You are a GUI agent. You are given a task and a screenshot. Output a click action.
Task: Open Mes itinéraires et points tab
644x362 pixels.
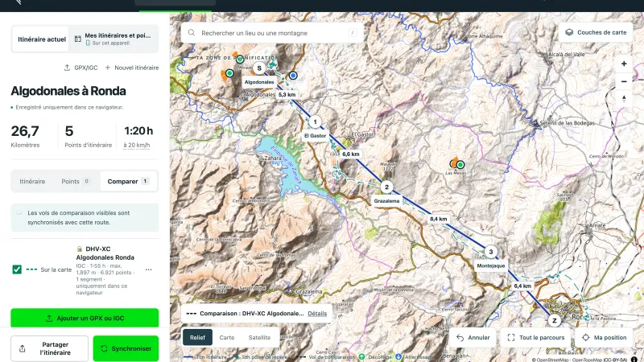click(114, 39)
